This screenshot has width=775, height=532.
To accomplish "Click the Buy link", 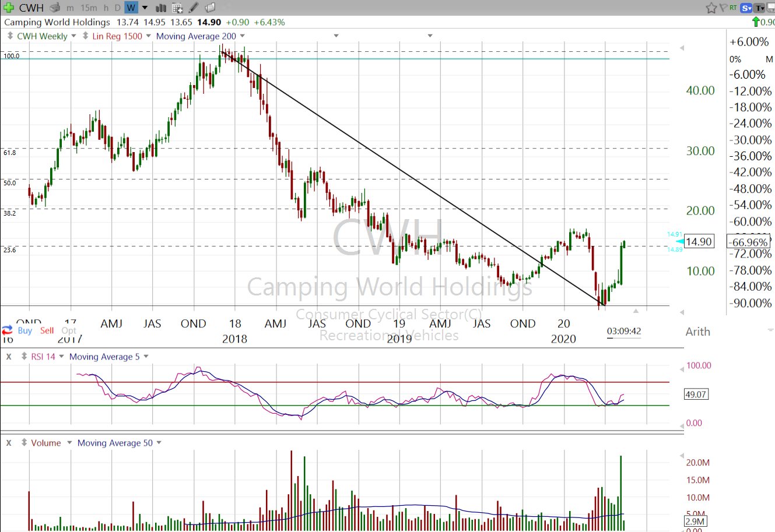I will 25,330.
